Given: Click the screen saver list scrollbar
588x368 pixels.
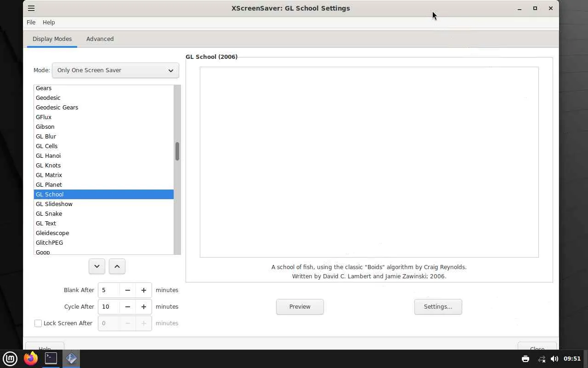Looking at the screenshot, I should pyautogui.click(x=177, y=151).
